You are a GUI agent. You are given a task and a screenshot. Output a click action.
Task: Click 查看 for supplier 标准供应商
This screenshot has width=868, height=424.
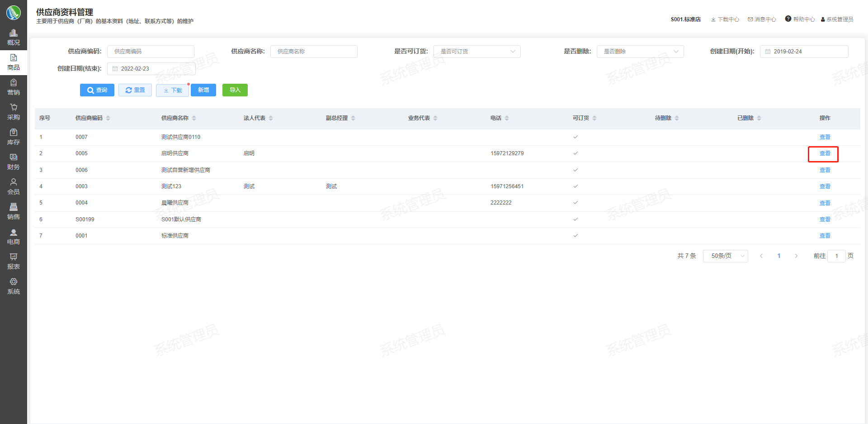[x=825, y=236]
